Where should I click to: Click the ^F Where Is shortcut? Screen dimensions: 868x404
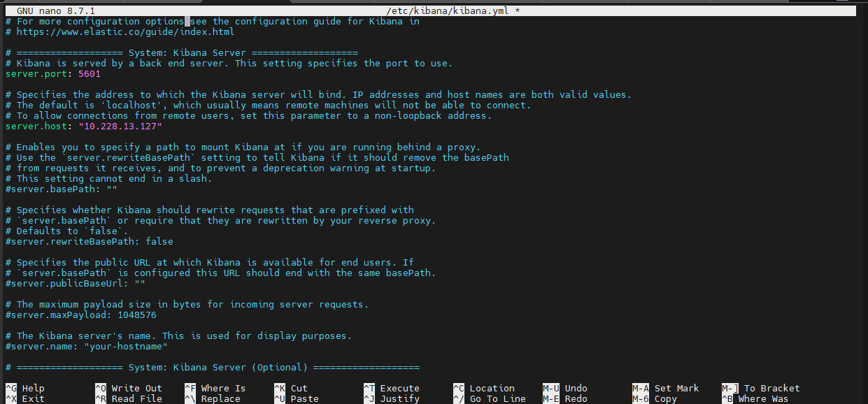click(x=215, y=389)
